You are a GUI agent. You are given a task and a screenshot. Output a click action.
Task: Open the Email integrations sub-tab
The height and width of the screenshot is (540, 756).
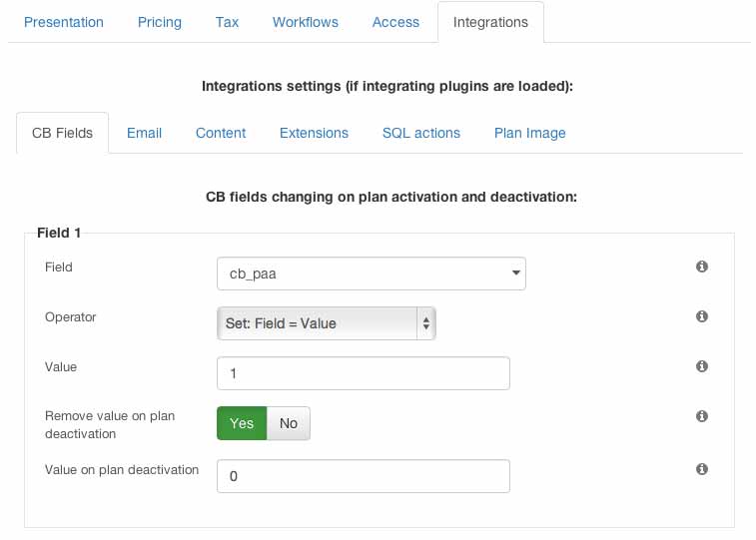point(144,133)
